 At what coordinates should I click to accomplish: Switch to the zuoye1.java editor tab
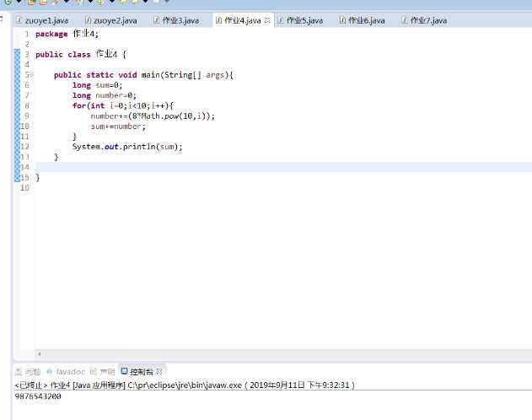click(x=42, y=21)
